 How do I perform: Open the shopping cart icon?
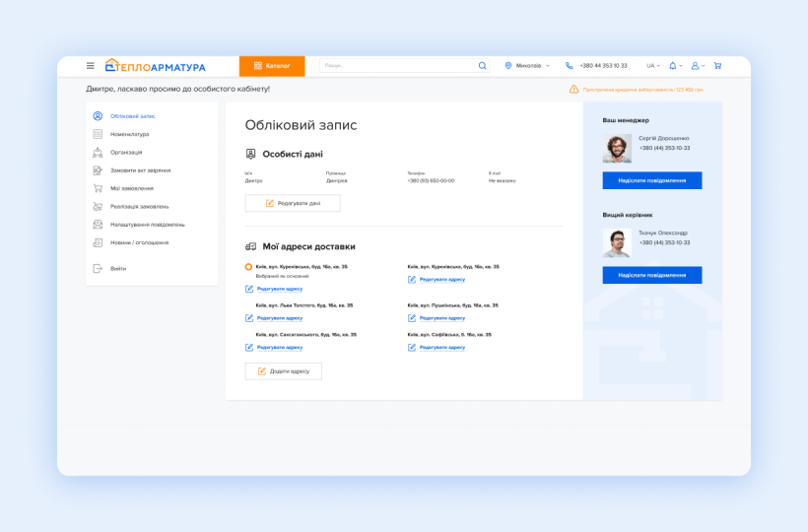point(717,66)
